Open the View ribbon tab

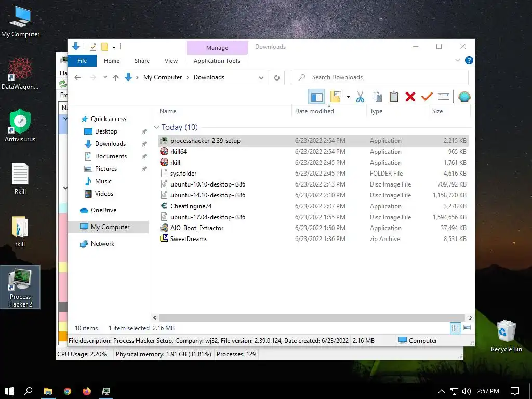(x=171, y=61)
